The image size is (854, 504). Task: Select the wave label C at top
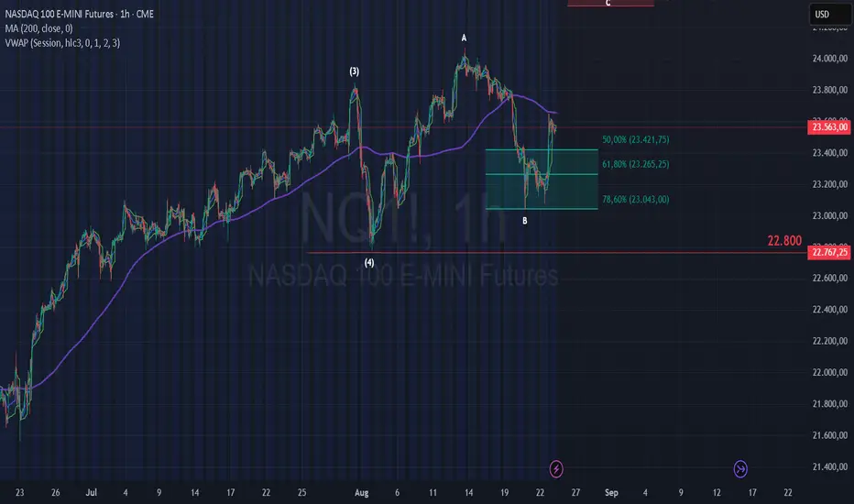tap(608, 4)
